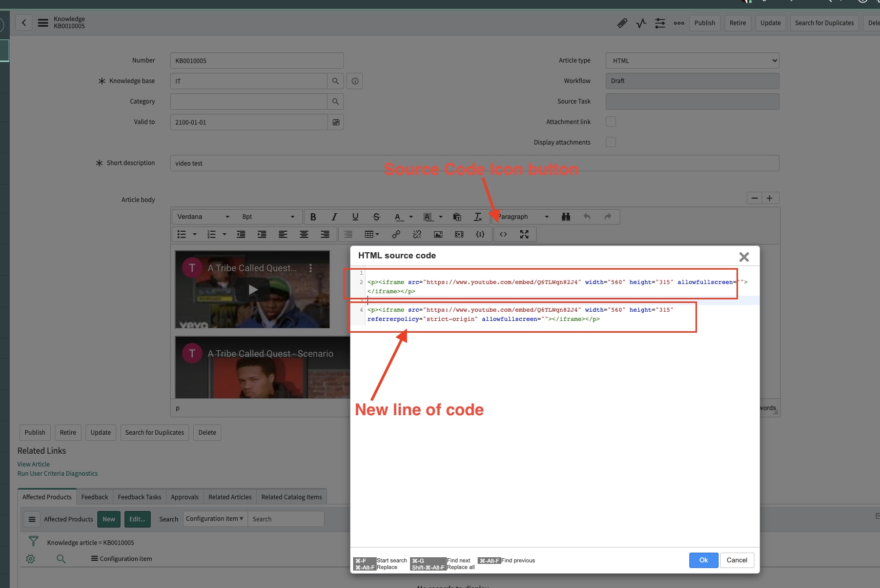880x588 pixels.
Task: Open the font family dropdown
Action: [202, 216]
